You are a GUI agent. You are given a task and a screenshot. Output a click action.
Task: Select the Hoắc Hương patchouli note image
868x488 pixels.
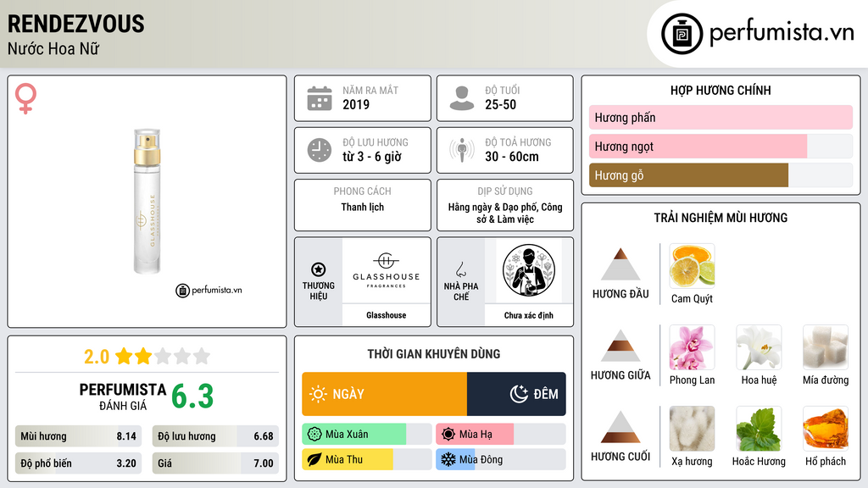(x=759, y=428)
